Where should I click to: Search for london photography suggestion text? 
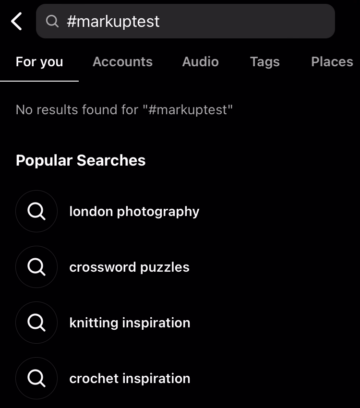point(134,212)
